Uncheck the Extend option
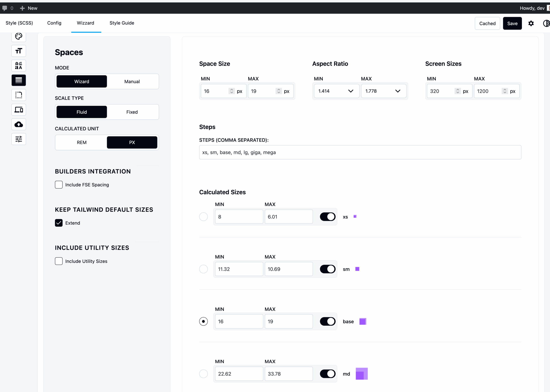 59,223
